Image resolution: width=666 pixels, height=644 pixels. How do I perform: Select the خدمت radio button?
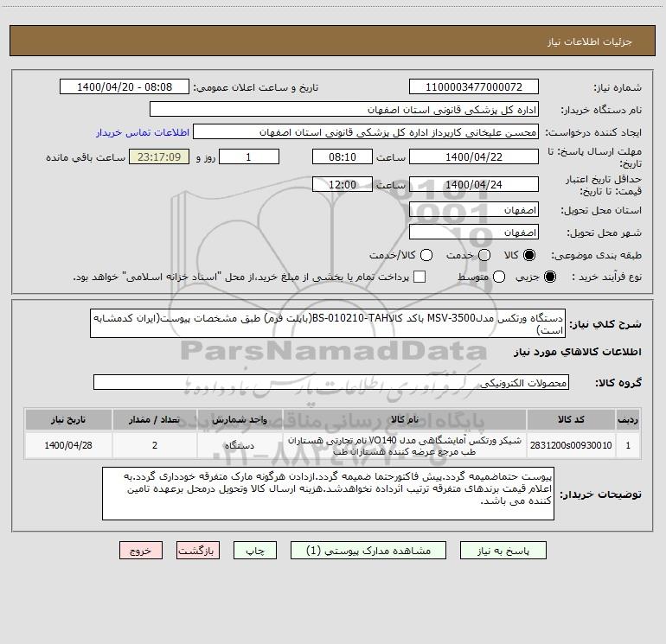click(484, 255)
